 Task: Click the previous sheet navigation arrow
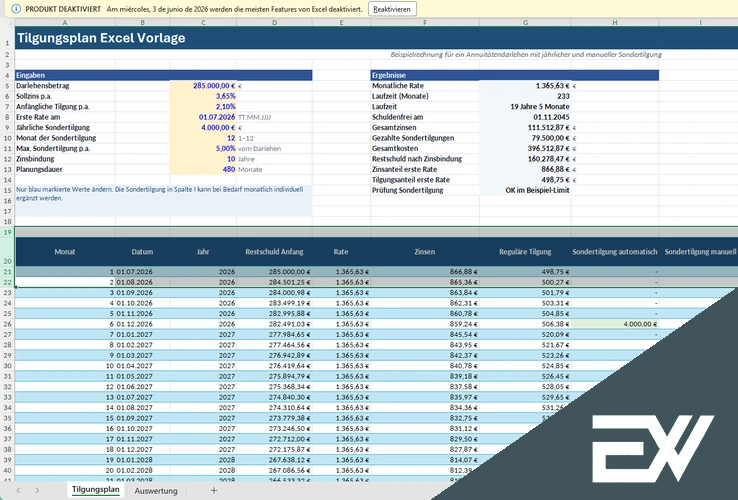click(x=18, y=491)
